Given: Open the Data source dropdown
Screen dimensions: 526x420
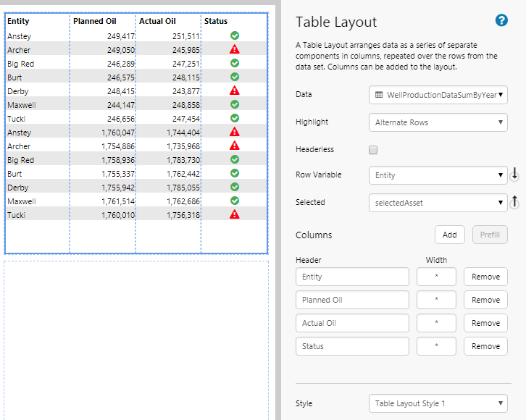Looking at the screenshot, I should [x=438, y=95].
